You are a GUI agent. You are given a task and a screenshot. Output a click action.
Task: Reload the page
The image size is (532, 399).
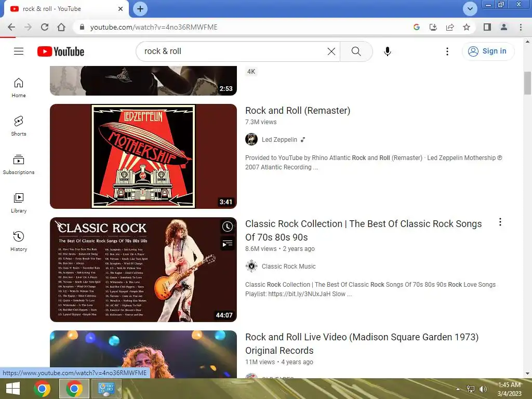(x=45, y=27)
